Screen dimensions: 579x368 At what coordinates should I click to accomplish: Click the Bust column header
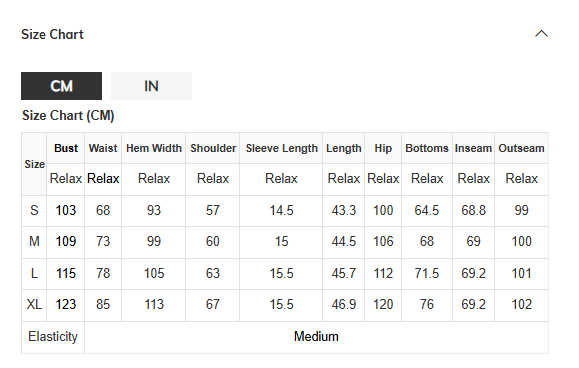click(66, 148)
